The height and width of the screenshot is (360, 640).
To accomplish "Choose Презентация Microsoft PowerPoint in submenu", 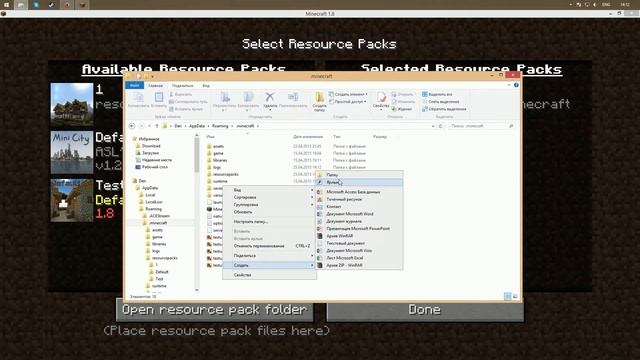I will (360, 229).
